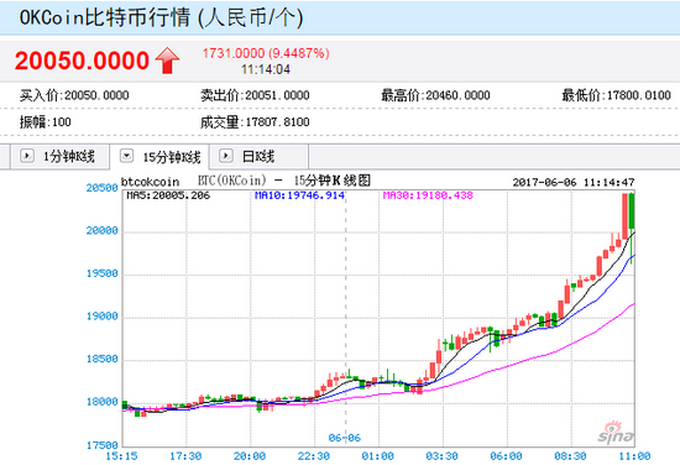Click the arrow icon beside 日K线
Screen dimensions: 680x465
226,155
